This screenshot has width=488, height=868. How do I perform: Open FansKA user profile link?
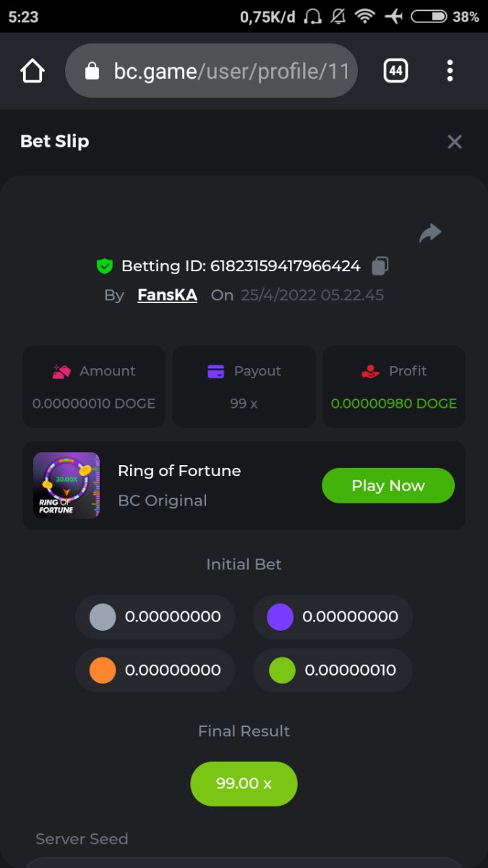click(167, 295)
